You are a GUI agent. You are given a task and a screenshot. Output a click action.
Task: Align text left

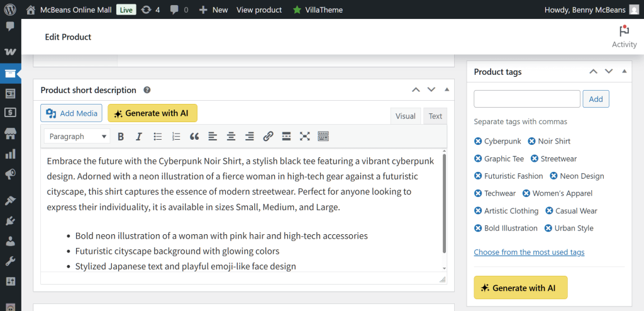[213, 137]
